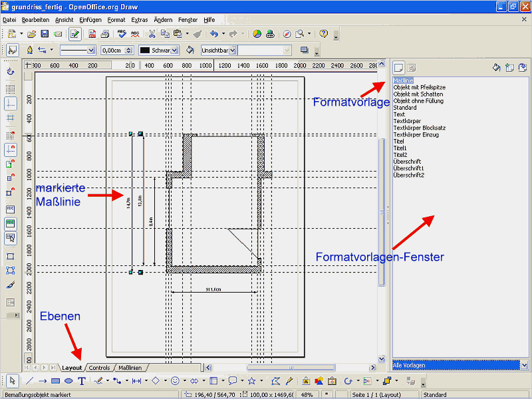Select the Objekt mit Schatten style
This screenshot has height=399, width=532.
click(x=418, y=94)
